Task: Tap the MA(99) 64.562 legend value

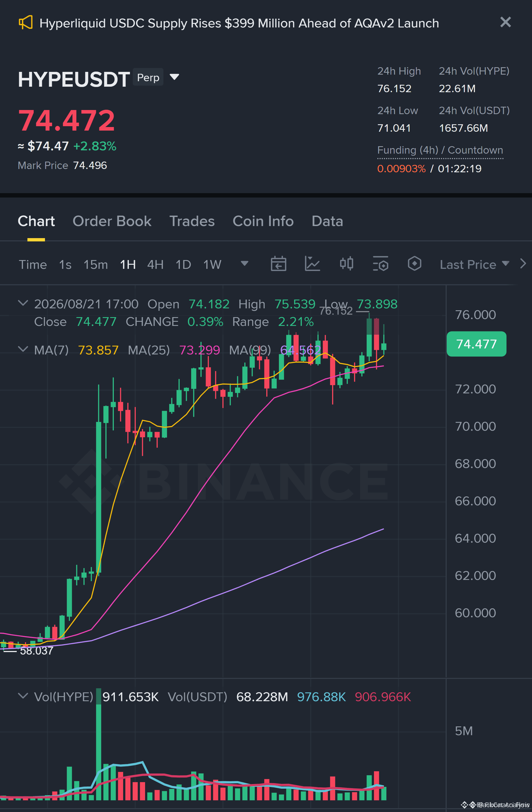Action: tap(301, 350)
